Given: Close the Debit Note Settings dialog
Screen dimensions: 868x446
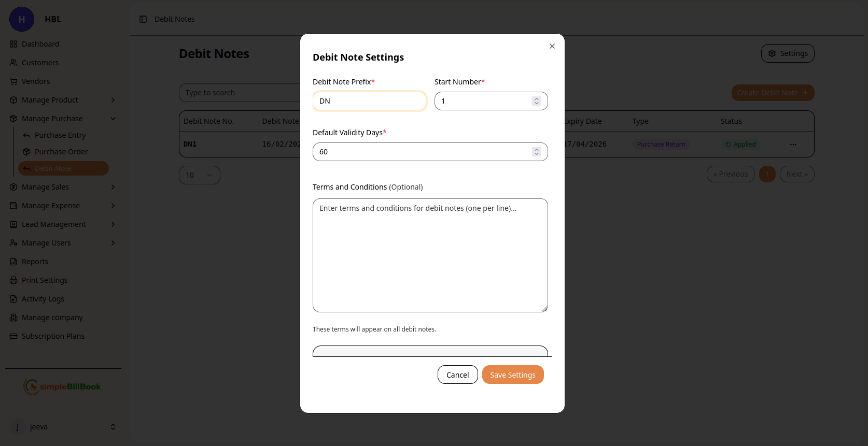Looking at the screenshot, I should (552, 46).
